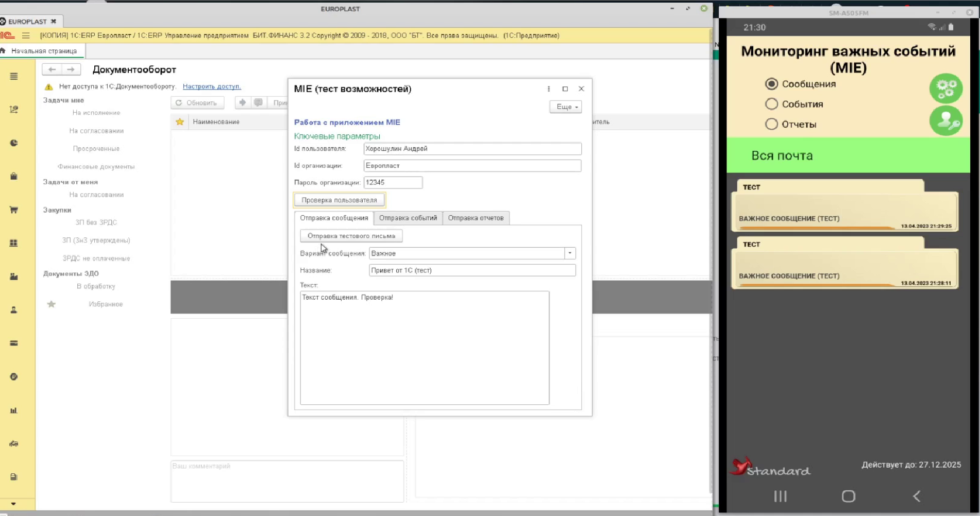Click the message Текст text area

point(425,348)
